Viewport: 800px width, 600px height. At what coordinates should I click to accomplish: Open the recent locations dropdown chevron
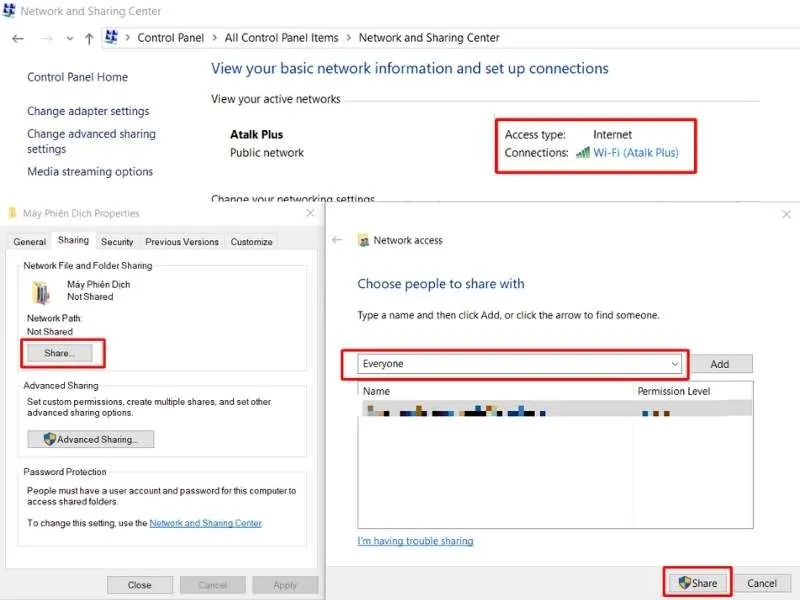pos(69,38)
